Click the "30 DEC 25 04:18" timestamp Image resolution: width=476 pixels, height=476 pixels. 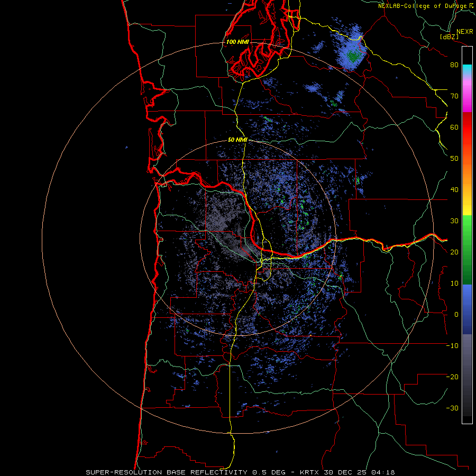point(359,472)
